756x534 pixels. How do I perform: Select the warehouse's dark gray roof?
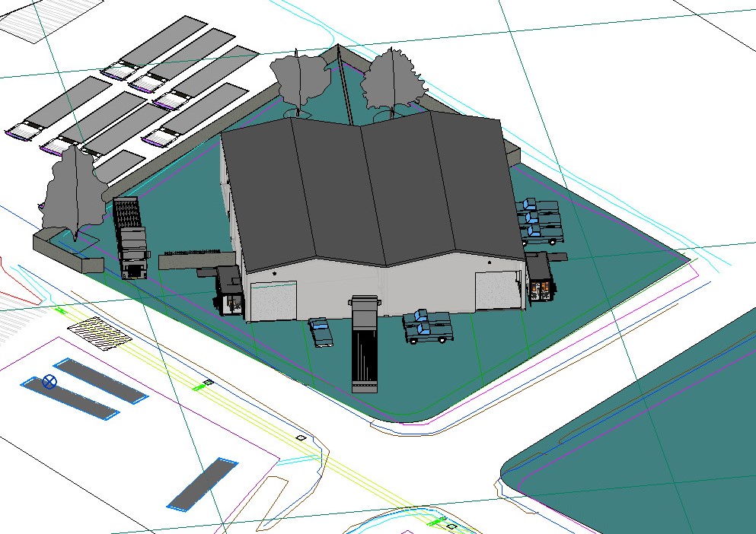374,192
